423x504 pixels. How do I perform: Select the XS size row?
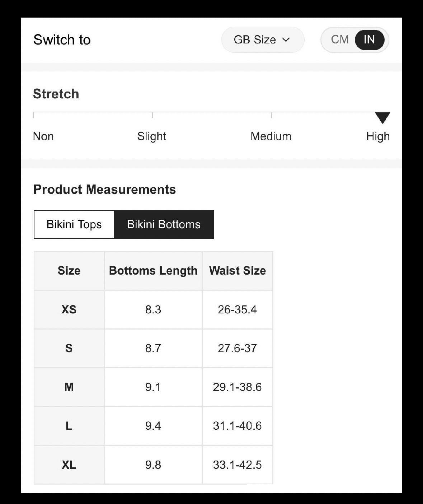pyautogui.click(x=154, y=309)
